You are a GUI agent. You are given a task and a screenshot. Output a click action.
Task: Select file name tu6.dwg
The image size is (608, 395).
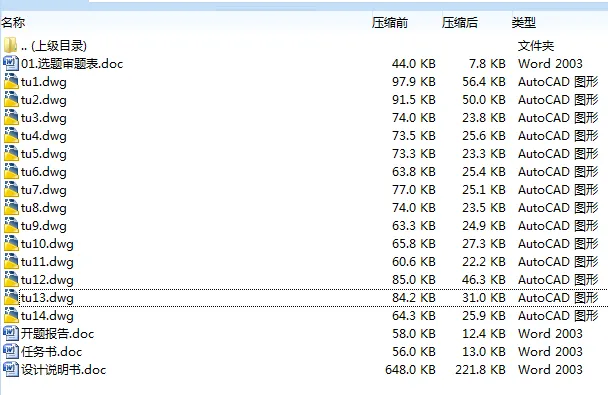(x=44, y=172)
